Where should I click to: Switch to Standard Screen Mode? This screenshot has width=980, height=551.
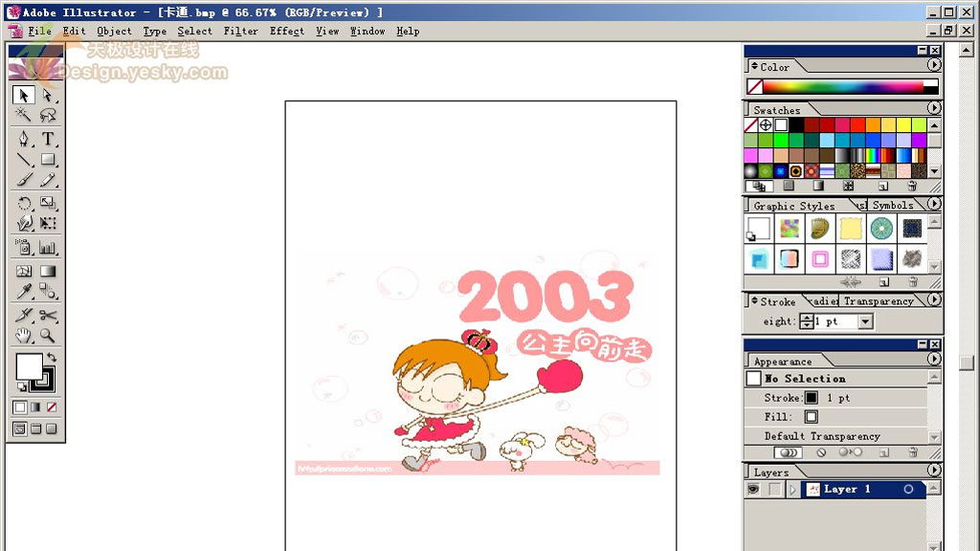click(20, 429)
